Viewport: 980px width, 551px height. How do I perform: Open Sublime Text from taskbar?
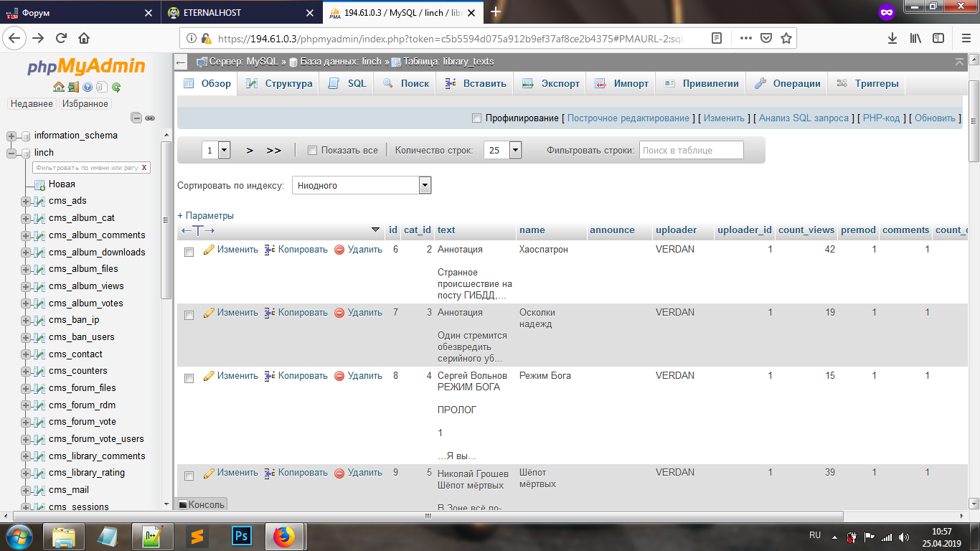point(197,536)
